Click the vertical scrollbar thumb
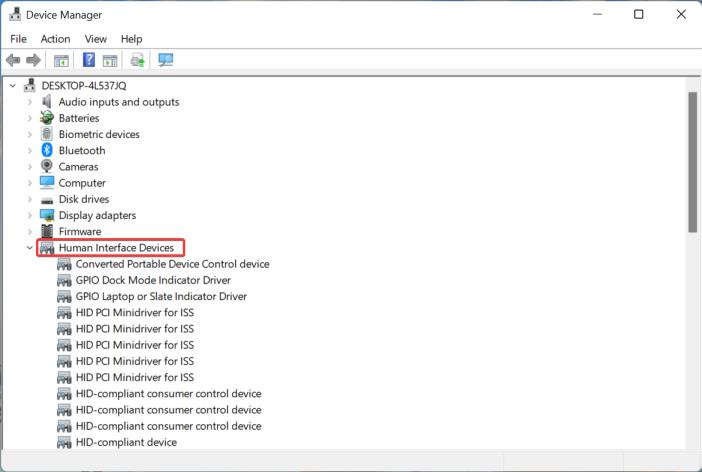The image size is (702, 472). pos(693,162)
